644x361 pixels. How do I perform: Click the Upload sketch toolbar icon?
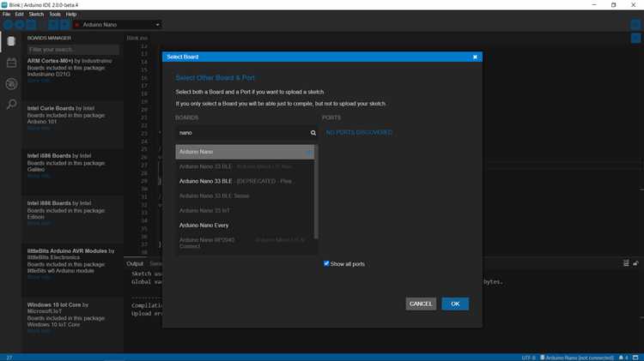point(20,25)
